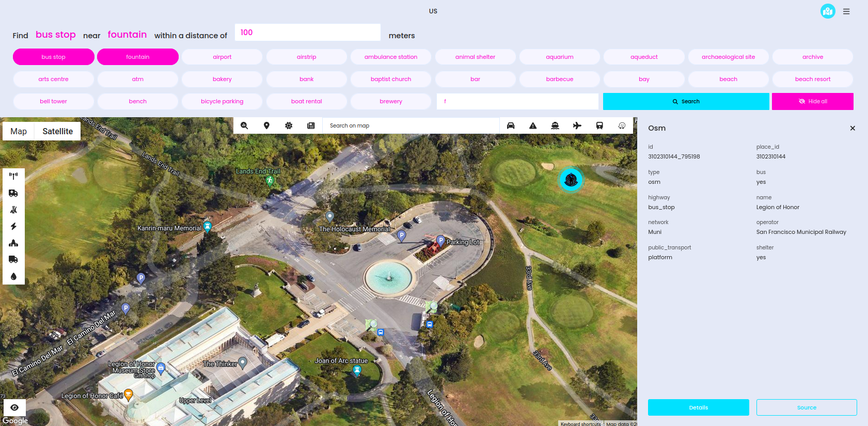Click the Search on map field
Viewport: 868px width, 426px height.
coord(411,125)
